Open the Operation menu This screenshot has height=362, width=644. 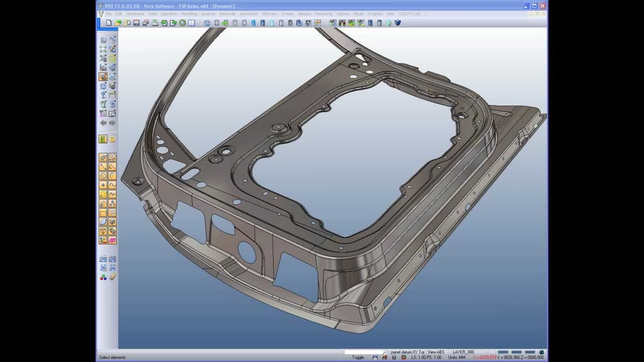[169, 14]
